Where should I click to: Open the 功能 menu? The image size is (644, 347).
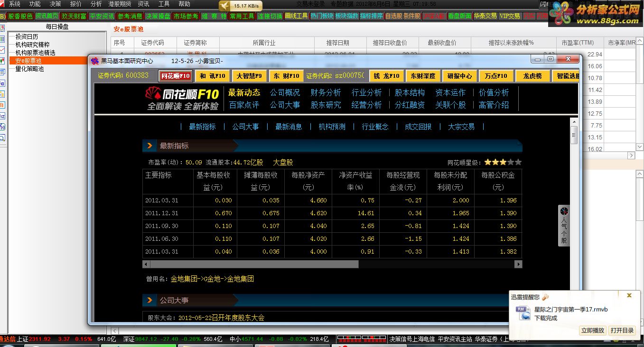35,4
